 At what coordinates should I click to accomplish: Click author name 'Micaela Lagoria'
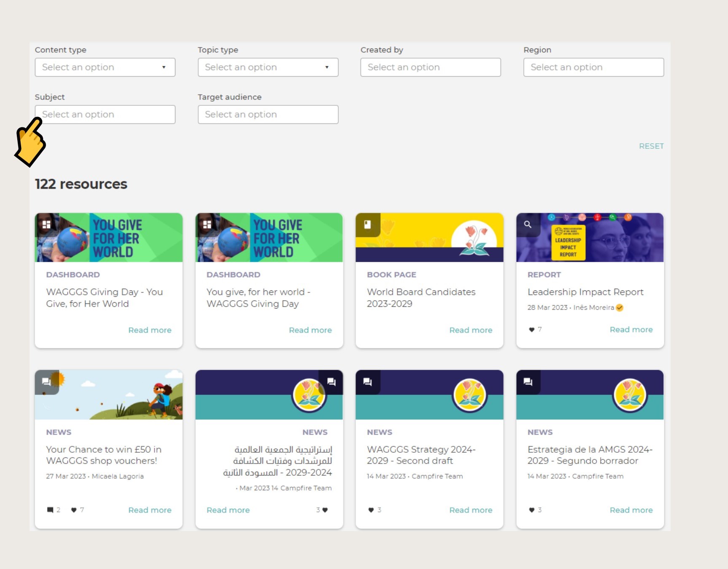[x=118, y=476]
